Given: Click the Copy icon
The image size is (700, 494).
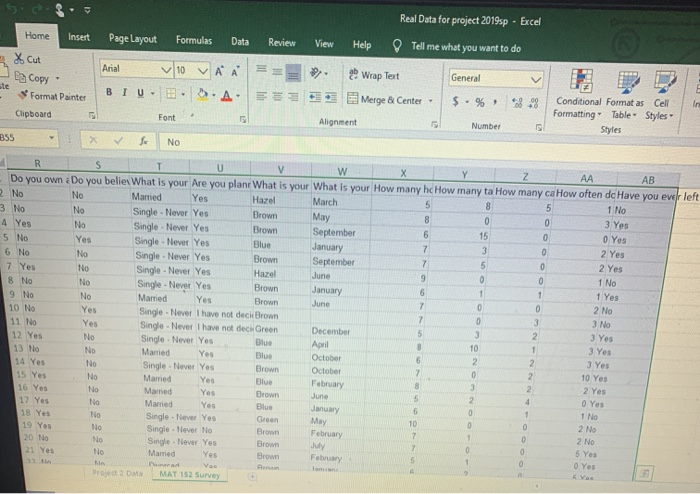Looking at the screenshot, I should point(20,77).
